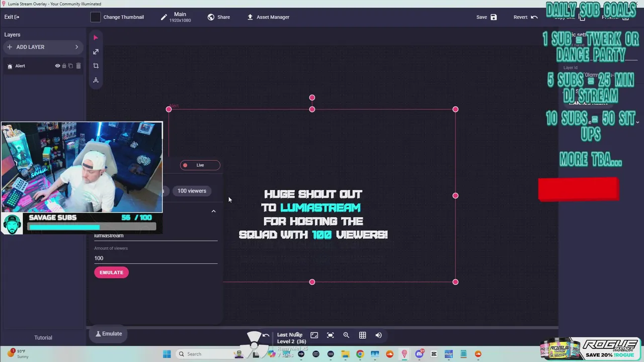The width and height of the screenshot is (644, 362).
Task: Open the thumbnail color square
Action: pos(95,17)
